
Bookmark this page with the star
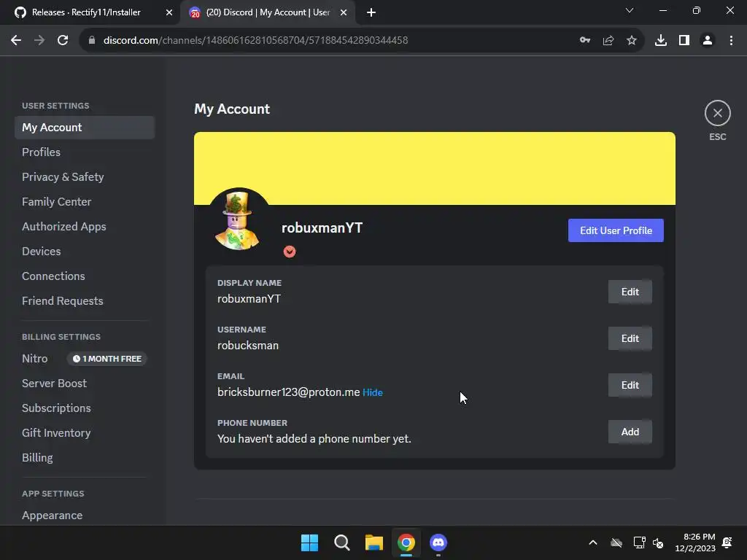(x=632, y=40)
